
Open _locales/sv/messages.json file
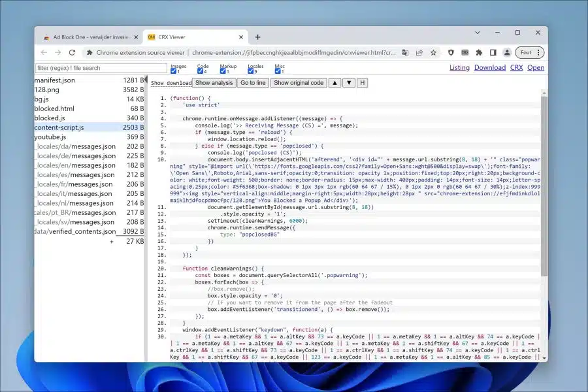(x=90, y=222)
